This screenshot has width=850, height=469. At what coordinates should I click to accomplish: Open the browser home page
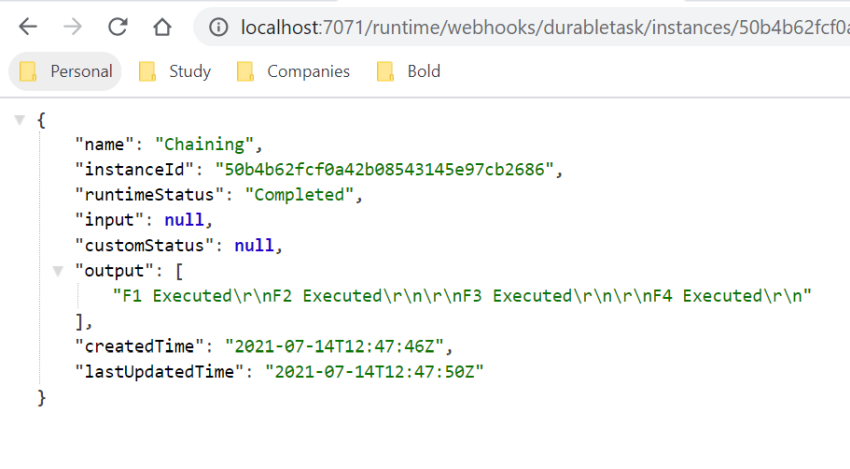point(162,27)
